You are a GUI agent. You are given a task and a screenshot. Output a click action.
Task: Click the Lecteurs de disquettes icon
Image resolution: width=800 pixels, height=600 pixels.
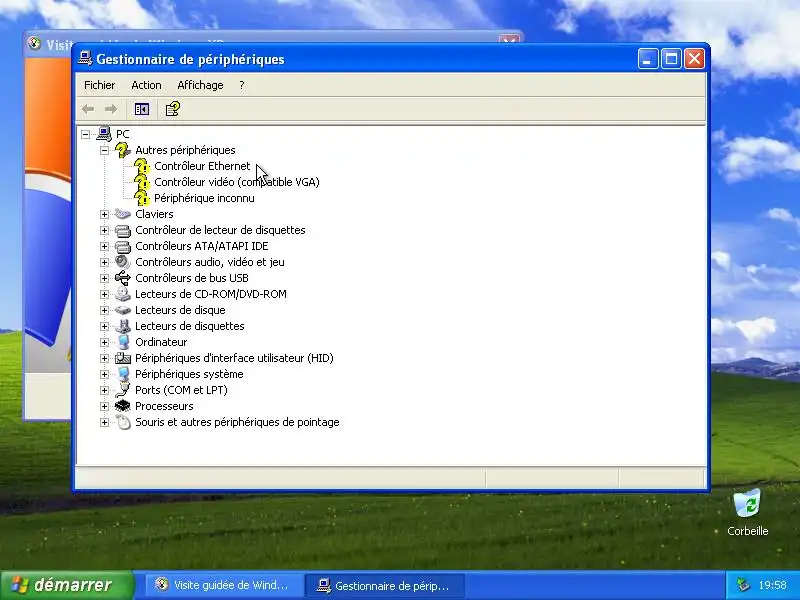(x=123, y=326)
